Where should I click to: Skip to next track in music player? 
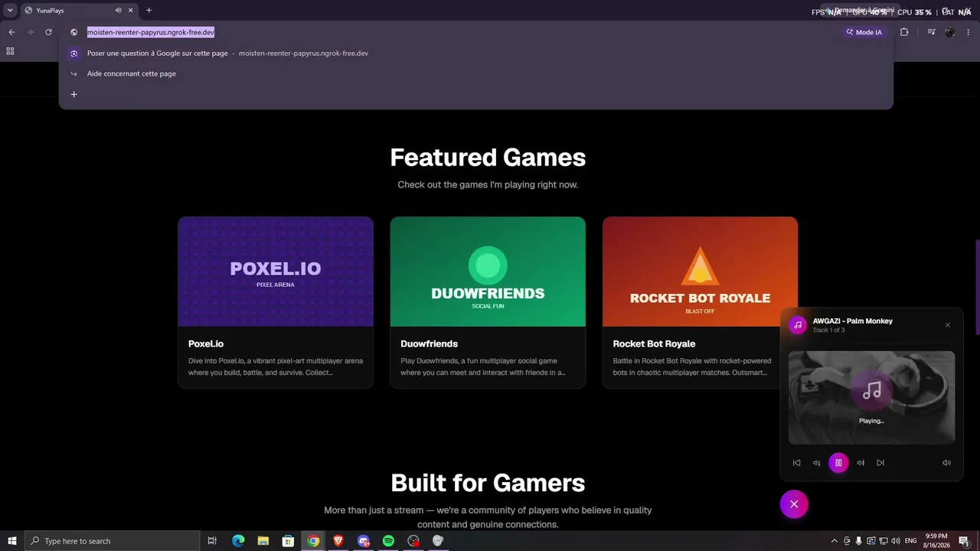pyautogui.click(x=880, y=463)
